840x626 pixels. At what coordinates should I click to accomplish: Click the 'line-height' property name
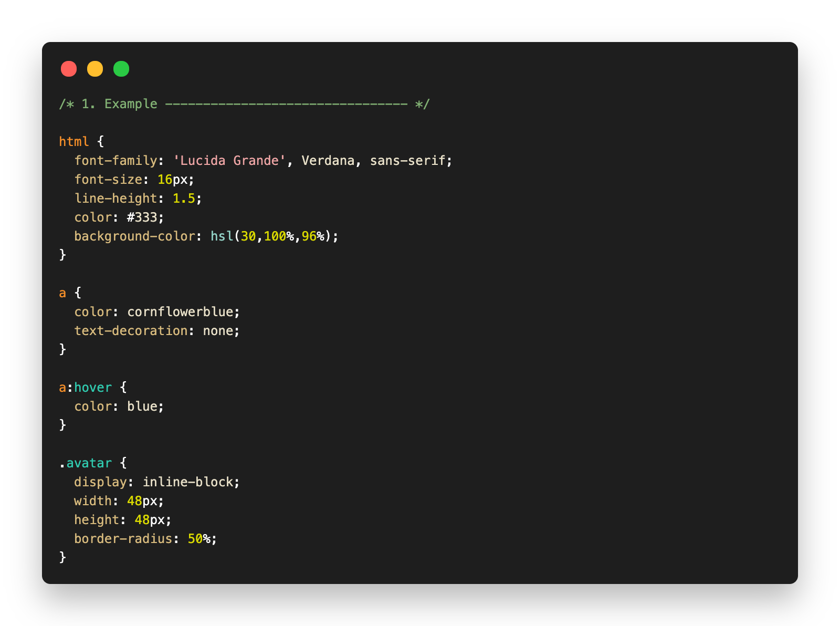[x=115, y=198]
